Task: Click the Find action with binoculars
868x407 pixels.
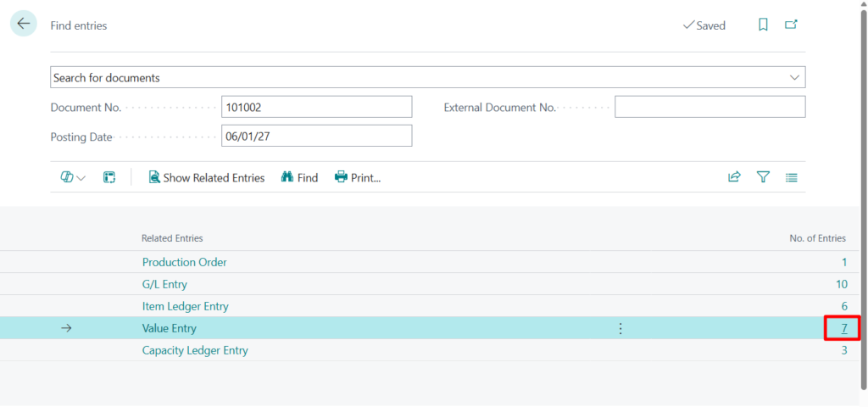Action: coord(299,177)
